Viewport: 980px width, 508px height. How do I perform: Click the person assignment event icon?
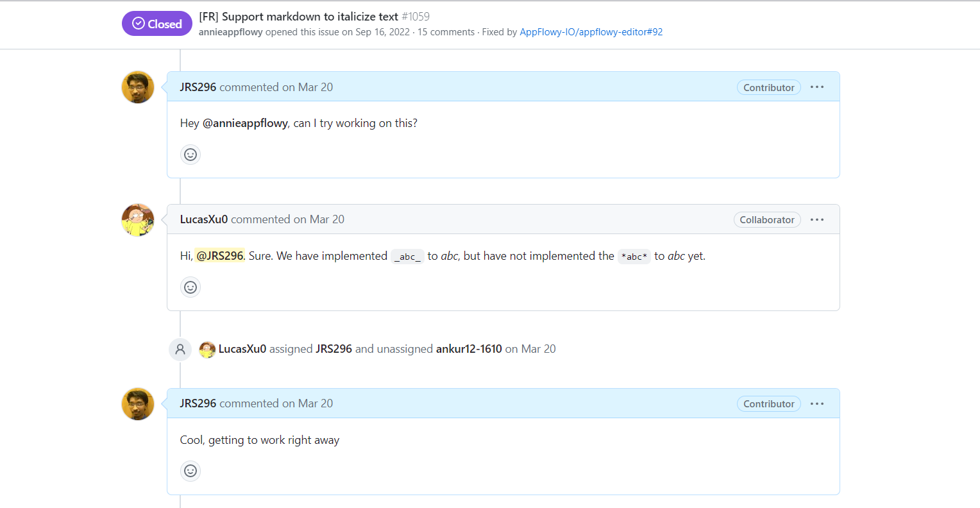(180, 350)
